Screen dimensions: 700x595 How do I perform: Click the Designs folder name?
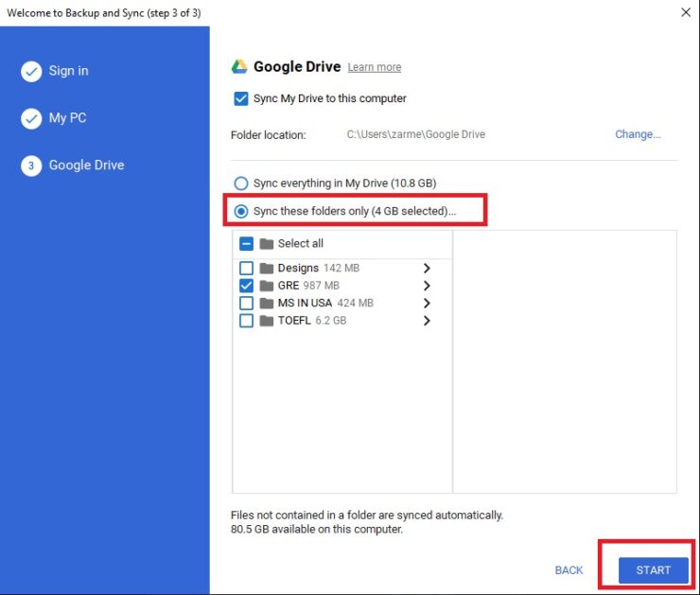[x=298, y=269]
